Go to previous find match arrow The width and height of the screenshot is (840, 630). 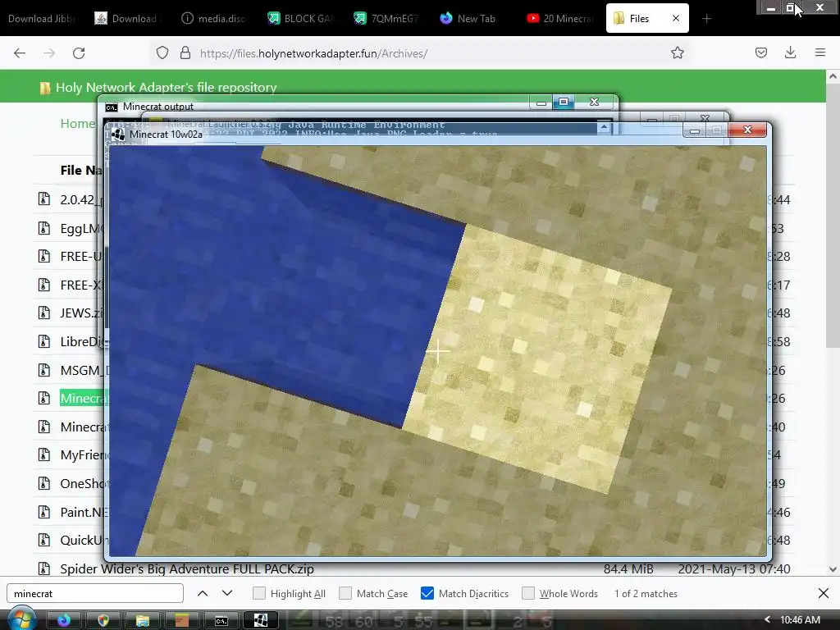(203, 593)
